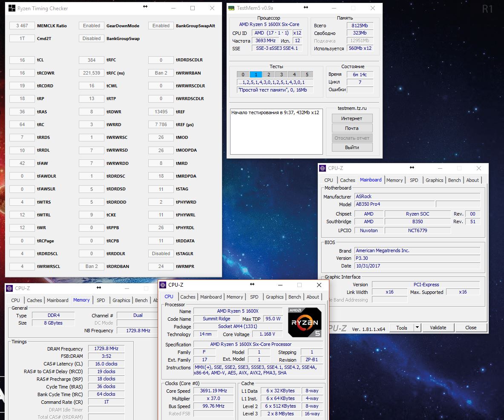Image resolution: width=504 pixels, height=420 pixels.
Task: Click the BankGroupSwap Disabled field
Action: click(x=92, y=39)
